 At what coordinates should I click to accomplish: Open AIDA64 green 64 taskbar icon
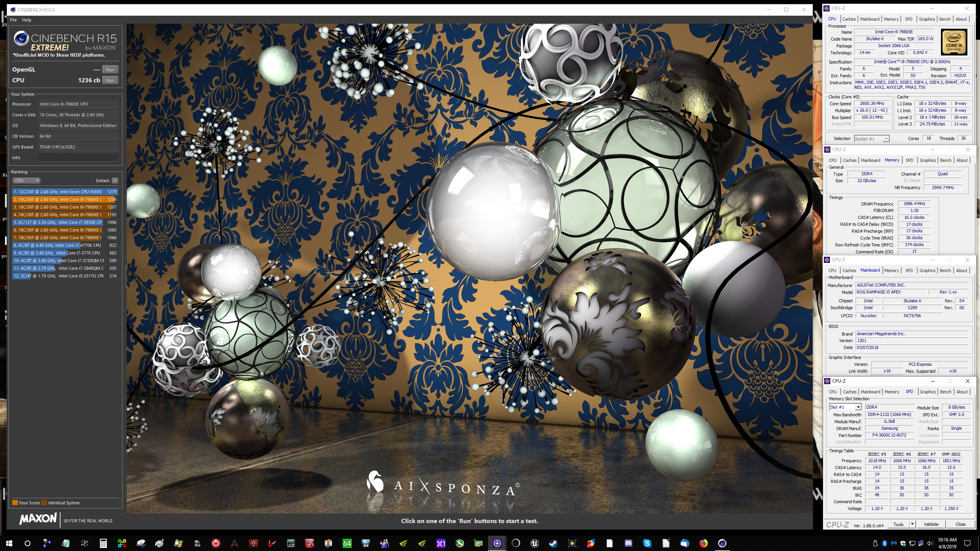(x=347, y=543)
